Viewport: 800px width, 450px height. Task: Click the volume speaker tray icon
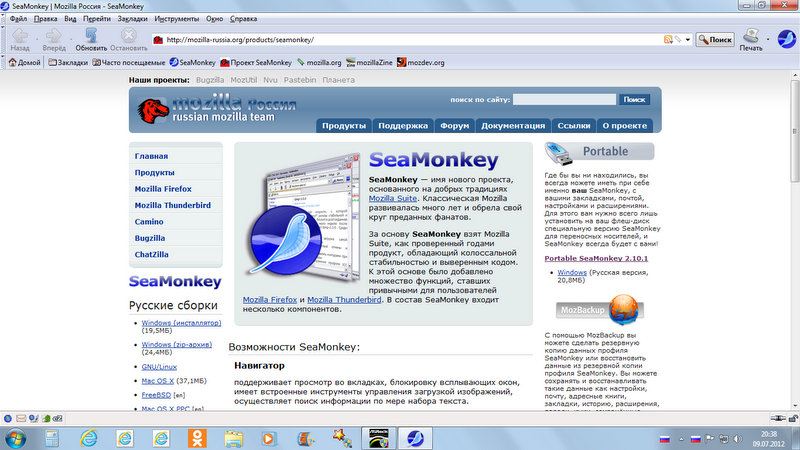(738, 439)
